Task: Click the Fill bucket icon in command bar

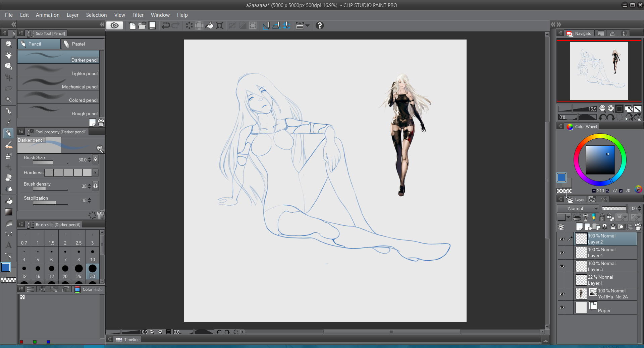Action: tap(209, 25)
